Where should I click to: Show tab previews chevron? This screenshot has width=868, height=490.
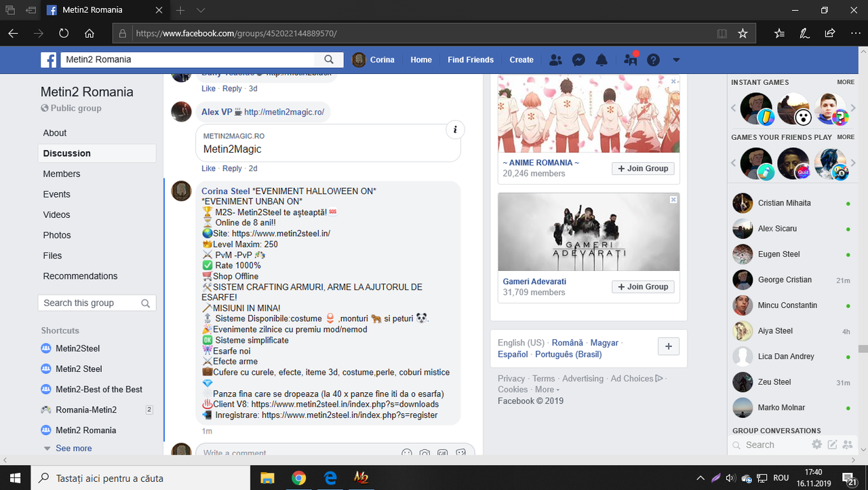201,10
